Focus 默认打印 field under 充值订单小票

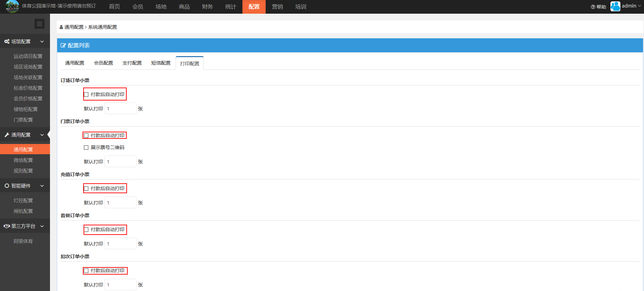point(121,203)
